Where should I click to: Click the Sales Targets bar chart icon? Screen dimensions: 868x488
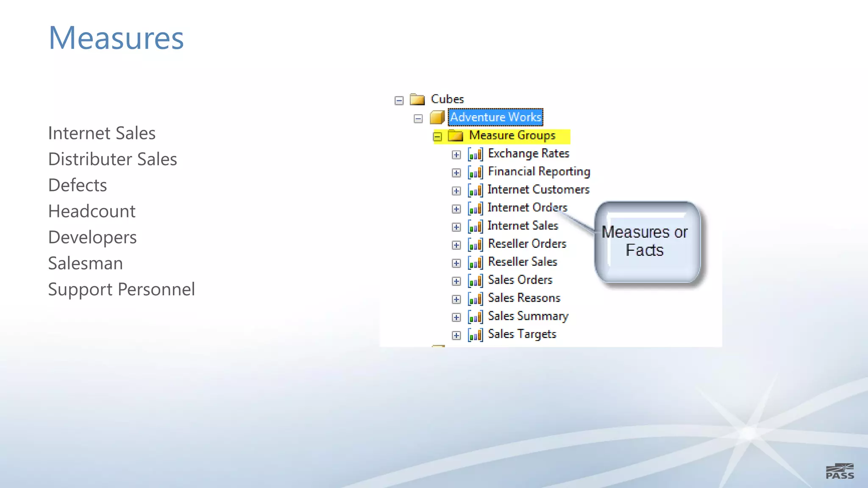475,335
